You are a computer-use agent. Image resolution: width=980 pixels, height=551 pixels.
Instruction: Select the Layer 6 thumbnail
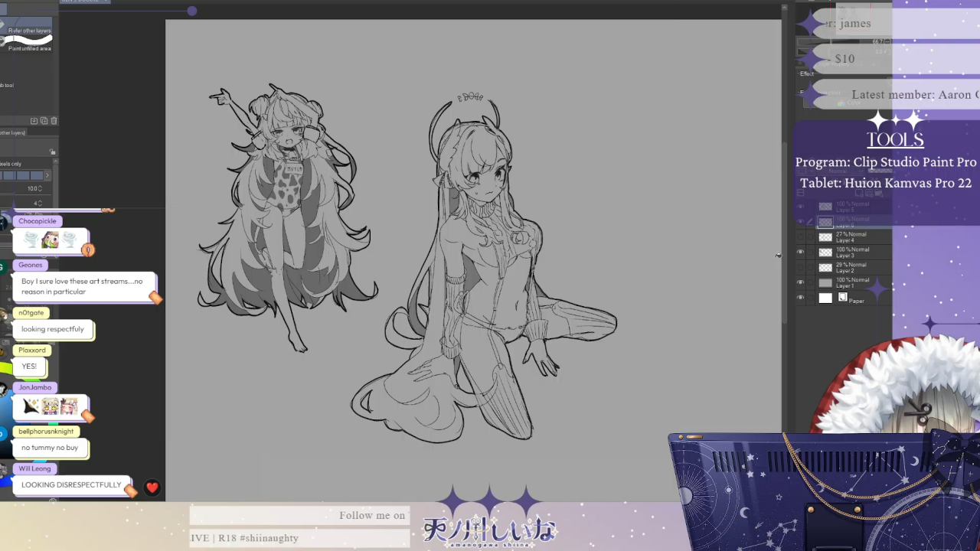coord(825,222)
